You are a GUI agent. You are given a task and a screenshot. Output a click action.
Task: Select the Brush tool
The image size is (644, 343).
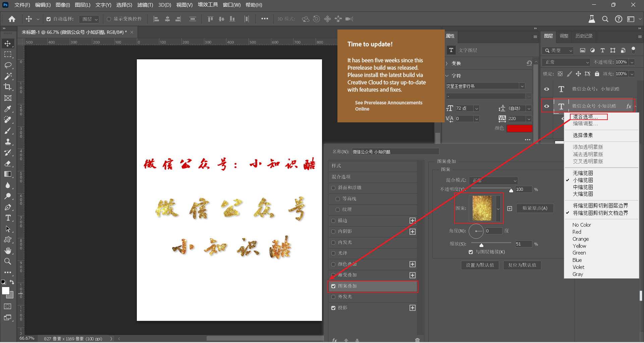[x=8, y=131]
